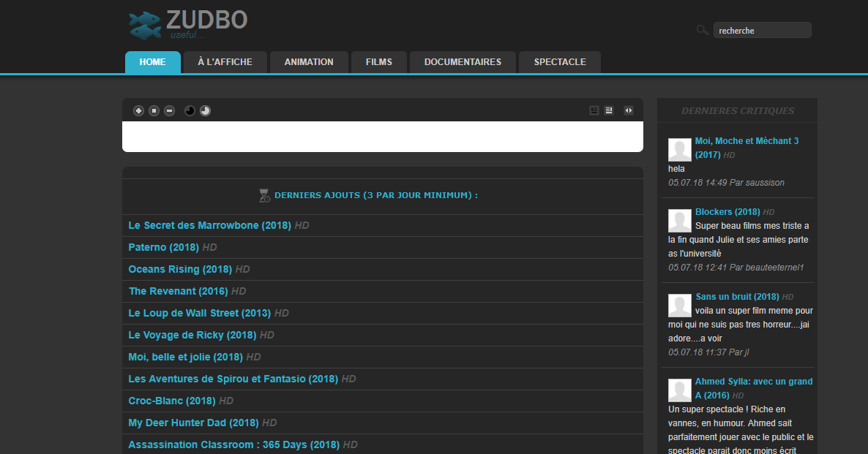Open Blockers (2018) review link
Viewport: 868px width, 454px height.
(727, 212)
